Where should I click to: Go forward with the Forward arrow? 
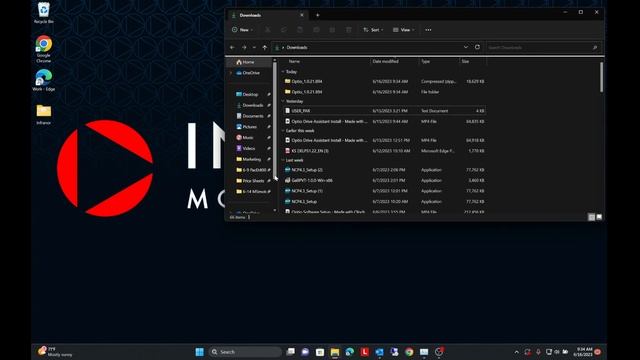click(244, 47)
